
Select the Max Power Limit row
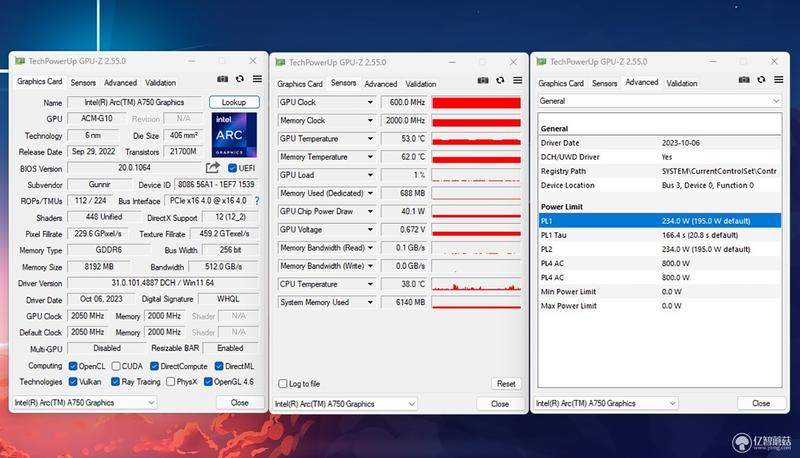pos(659,306)
